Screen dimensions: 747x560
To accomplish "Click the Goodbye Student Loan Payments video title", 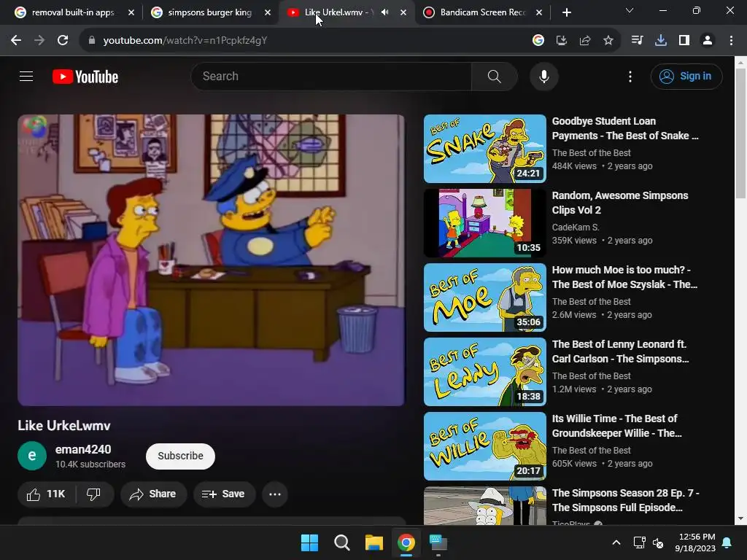I will (x=625, y=128).
